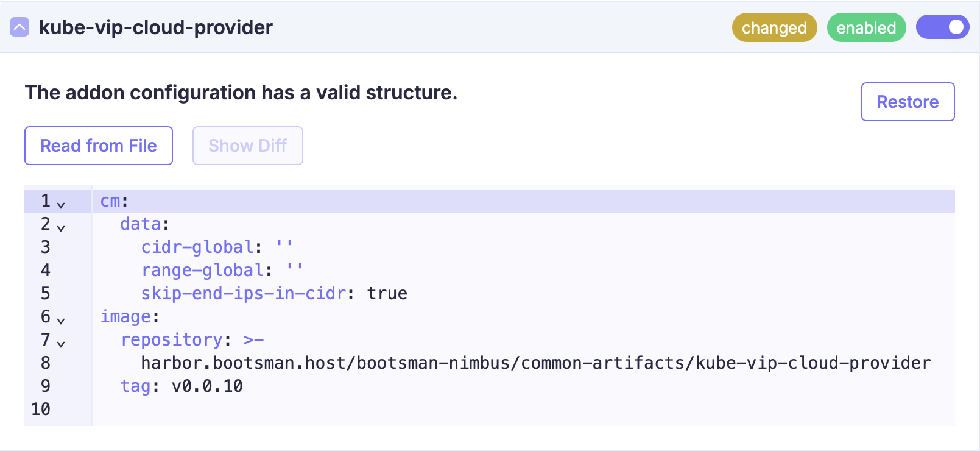Click the Restore button
The height and width of the screenshot is (451, 980).
[x=908, y=102]
